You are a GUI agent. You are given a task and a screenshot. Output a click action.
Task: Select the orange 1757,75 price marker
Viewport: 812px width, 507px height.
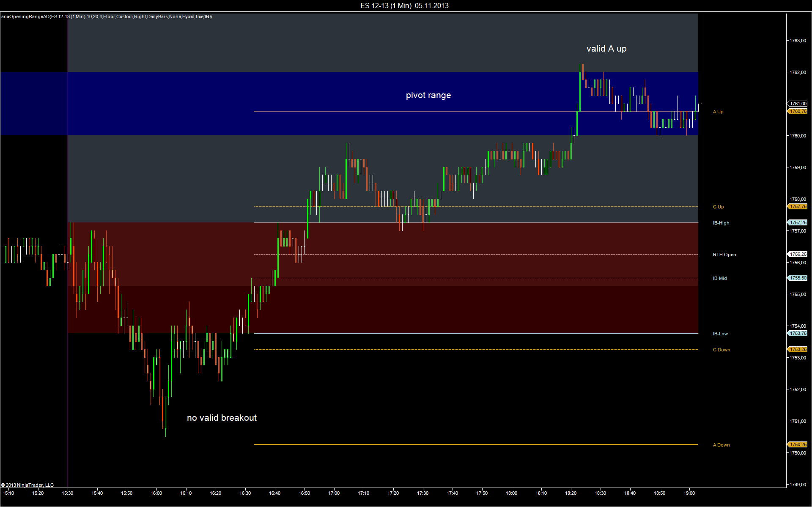click(x=798, y=206)
